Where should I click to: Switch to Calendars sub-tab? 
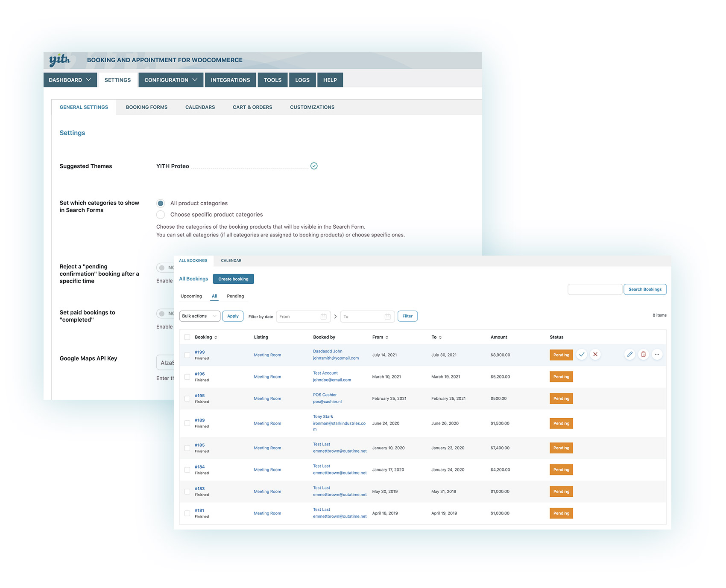(x=200, y=107)
